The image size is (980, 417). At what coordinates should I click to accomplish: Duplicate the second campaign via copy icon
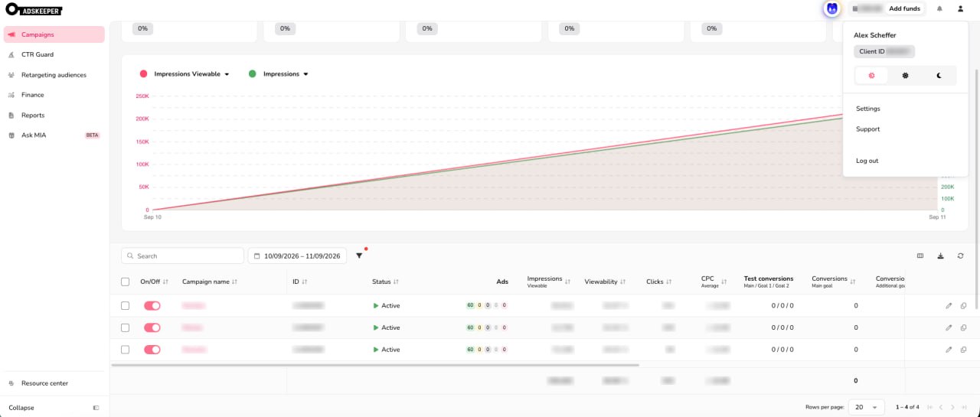click(964, 327)
